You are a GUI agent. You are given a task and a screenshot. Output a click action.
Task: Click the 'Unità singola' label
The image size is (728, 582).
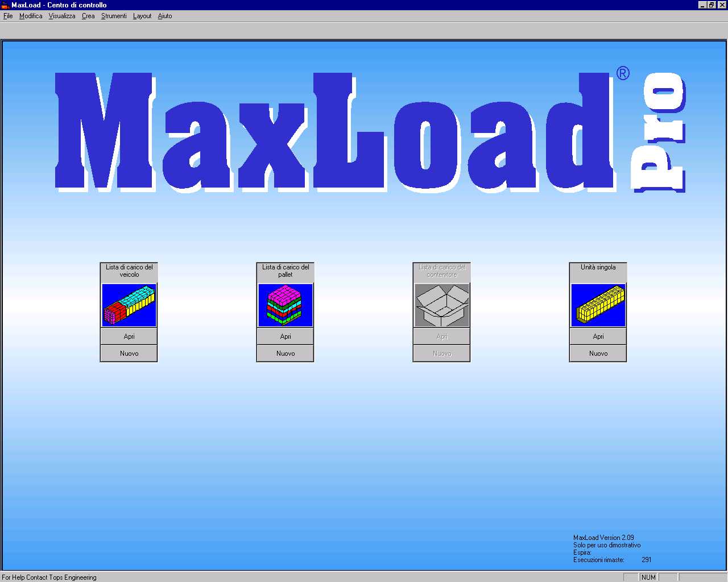(598, 267)
